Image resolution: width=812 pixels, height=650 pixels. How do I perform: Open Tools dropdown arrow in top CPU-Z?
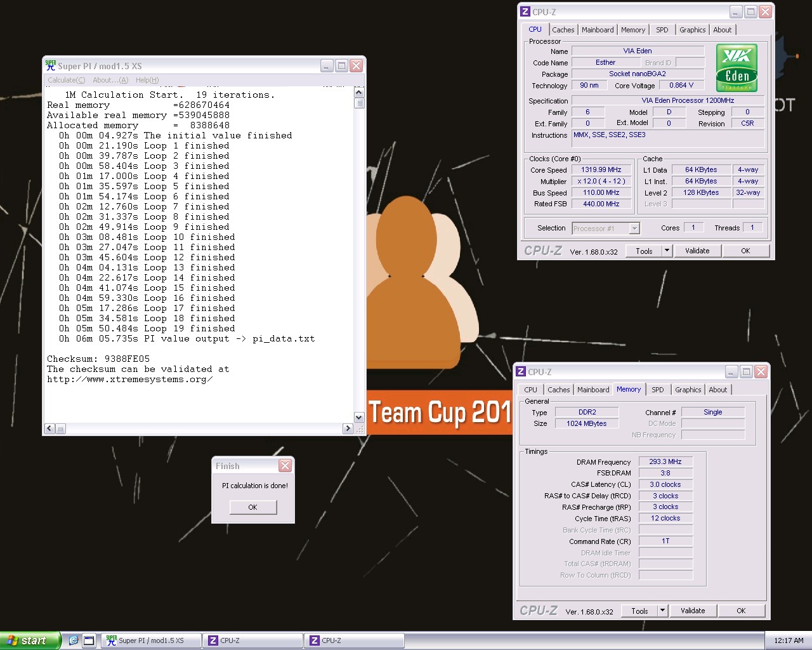[x=667, y=251]
